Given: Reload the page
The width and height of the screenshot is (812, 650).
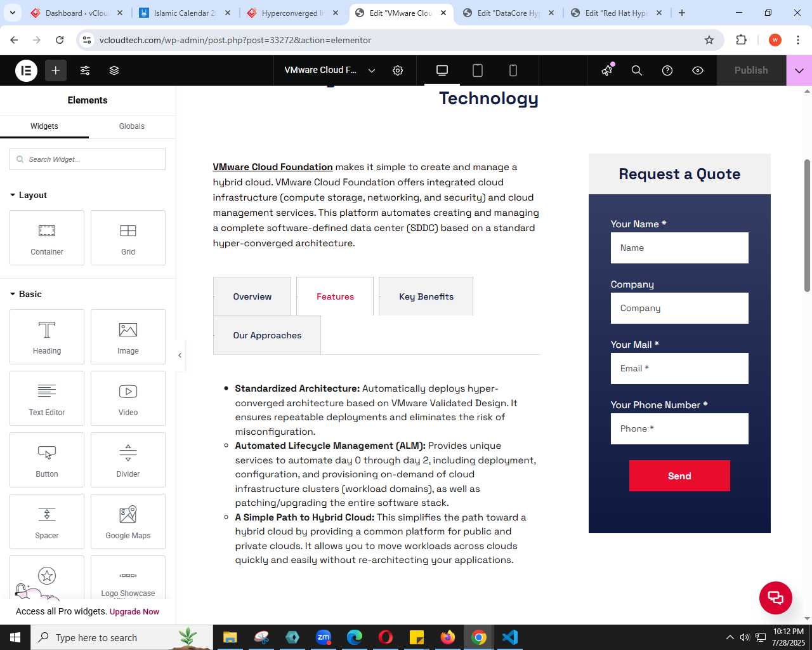Looking at the screenshot, I should [x=60, y=40].
